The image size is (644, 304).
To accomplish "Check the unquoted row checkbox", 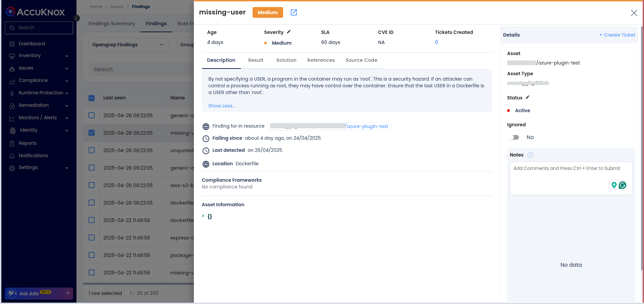I will pos(92,150).
